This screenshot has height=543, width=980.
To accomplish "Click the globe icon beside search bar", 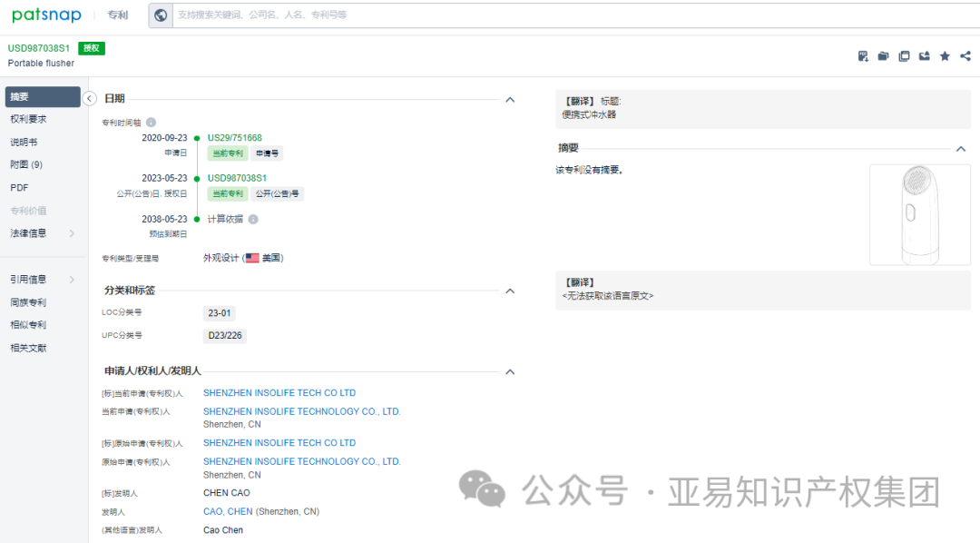I will (161, 15).
